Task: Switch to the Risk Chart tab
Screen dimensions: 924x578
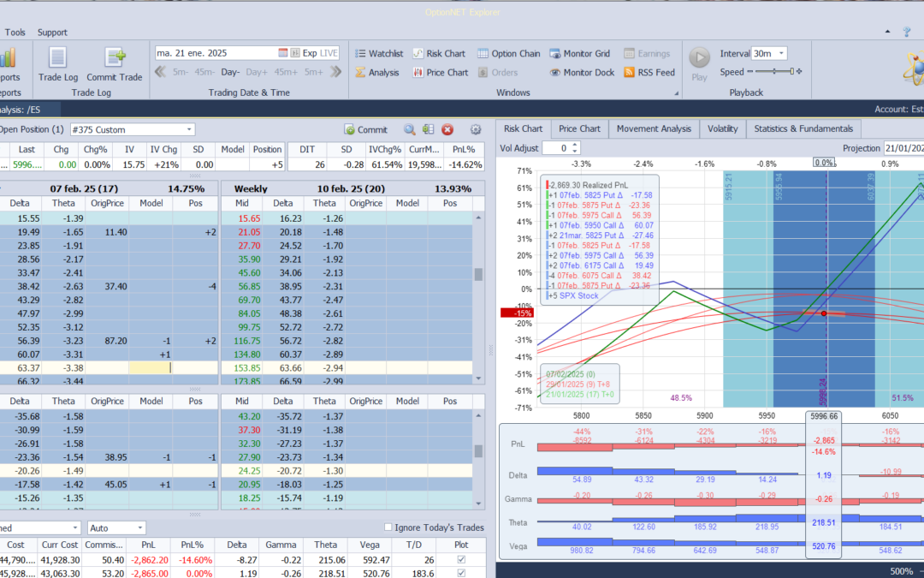Action: point(523,128)
